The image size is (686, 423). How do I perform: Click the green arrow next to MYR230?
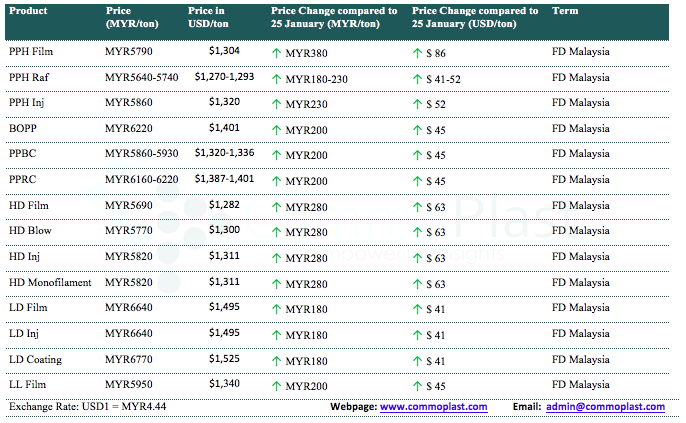pos(276,103)
